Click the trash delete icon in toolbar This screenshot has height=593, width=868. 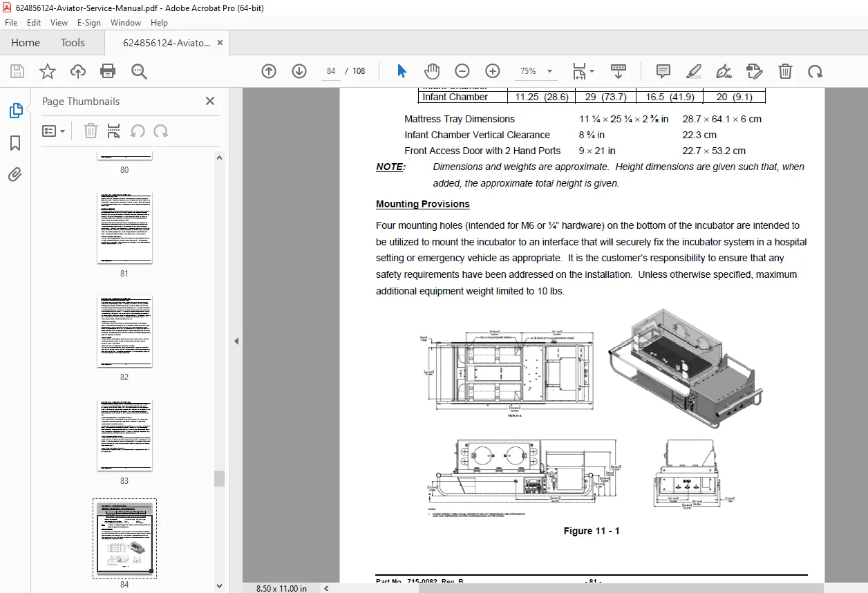click(x=785, y=71)
